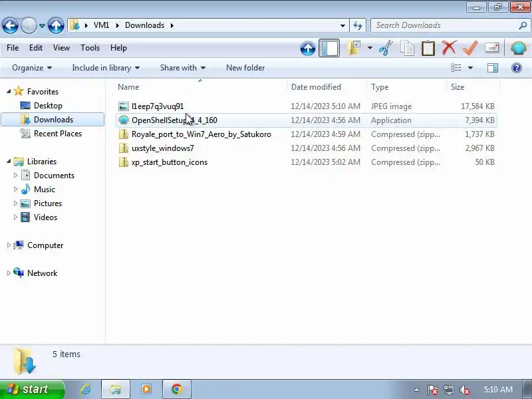Click the New folder button
Viewport: 532px width, 399px height.
(x=245, y=68)
